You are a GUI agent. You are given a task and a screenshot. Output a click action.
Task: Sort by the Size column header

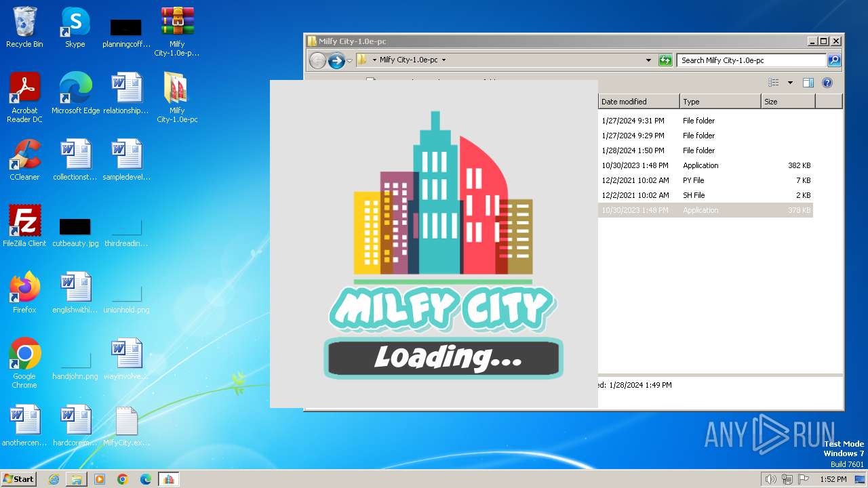(788, 102)
